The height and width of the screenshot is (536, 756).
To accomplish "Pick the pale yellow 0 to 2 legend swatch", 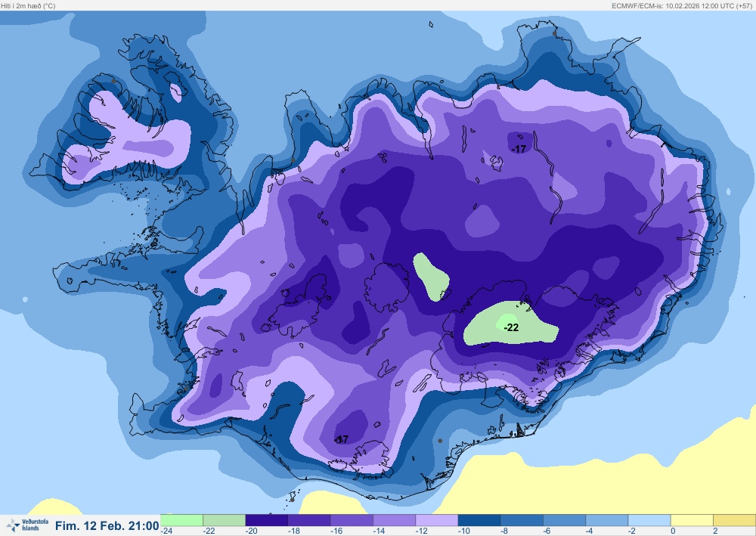I will pos(692,520).
